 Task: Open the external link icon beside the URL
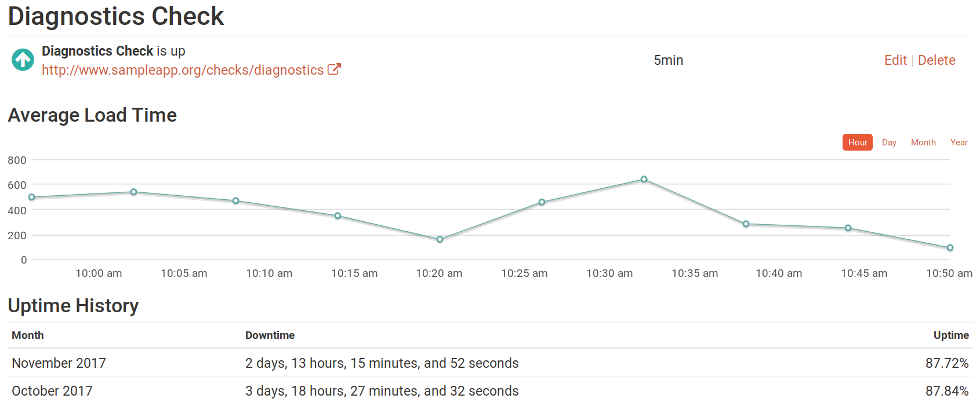335,69
